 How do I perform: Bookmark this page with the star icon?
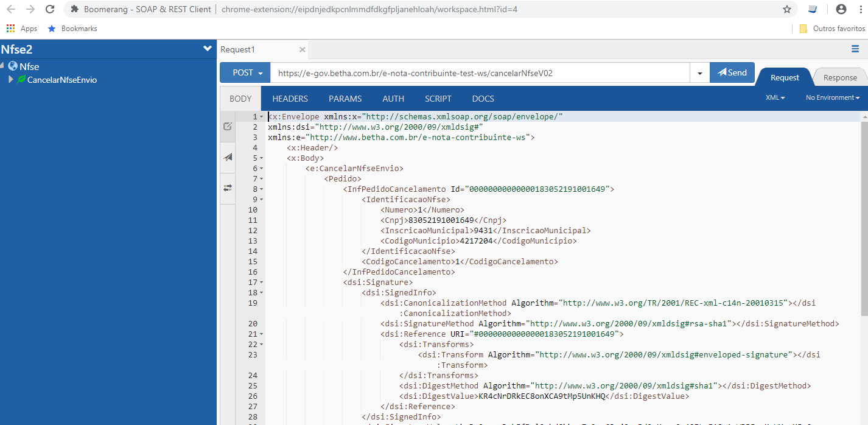[787, 9]
